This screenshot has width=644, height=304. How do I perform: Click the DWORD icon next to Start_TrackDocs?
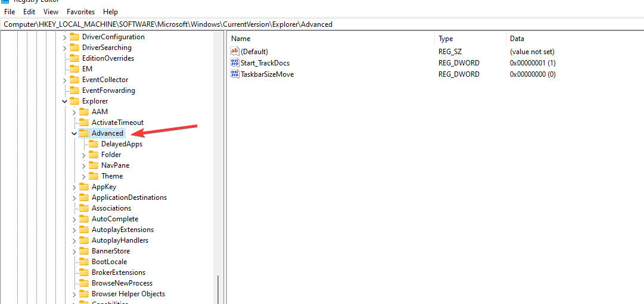pos(234,63)
